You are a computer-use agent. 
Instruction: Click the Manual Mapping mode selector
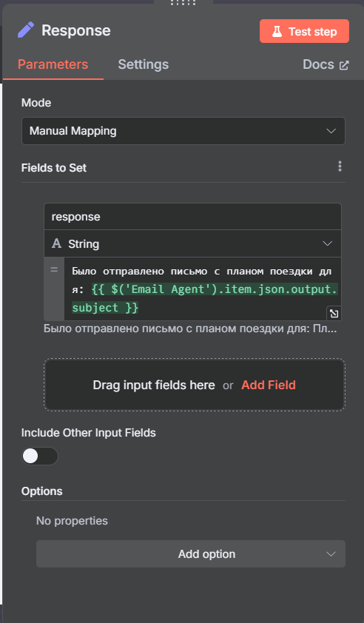coord(183,131)
